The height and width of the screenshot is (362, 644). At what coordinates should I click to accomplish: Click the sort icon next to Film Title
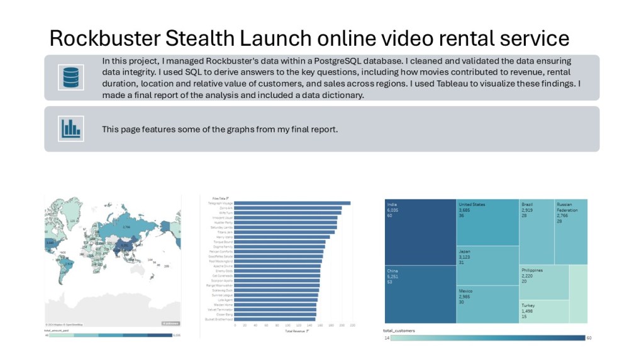(x=227, y=199)
